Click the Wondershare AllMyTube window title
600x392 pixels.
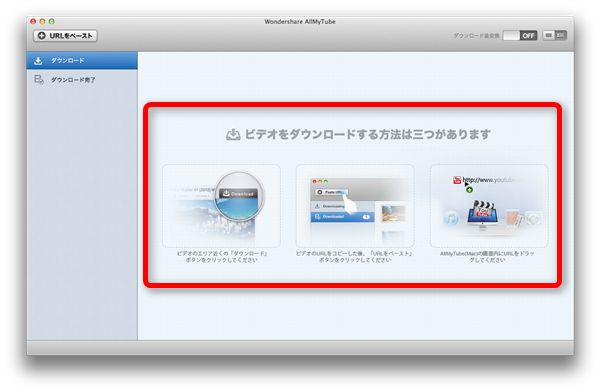[x=300, y=22]
